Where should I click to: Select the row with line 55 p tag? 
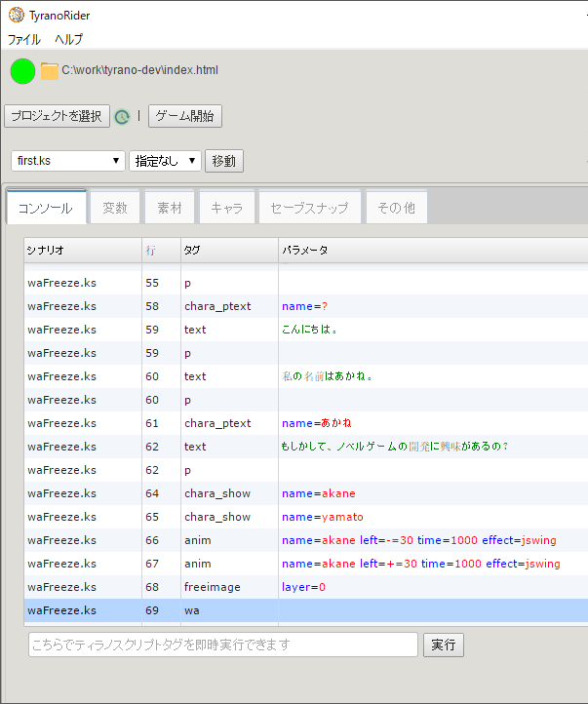pyautogui.click(x=306, y=283)
